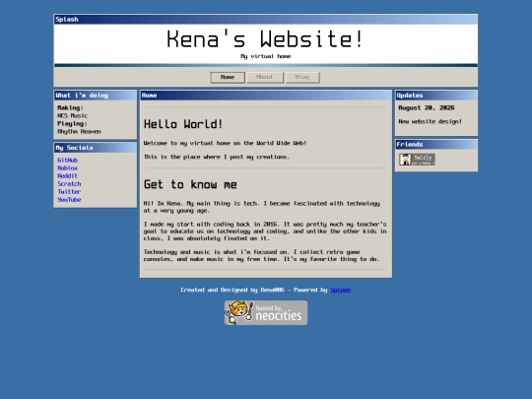Click the Updates panel header
The image size is (532, 399).
click(x=436, y=96)
